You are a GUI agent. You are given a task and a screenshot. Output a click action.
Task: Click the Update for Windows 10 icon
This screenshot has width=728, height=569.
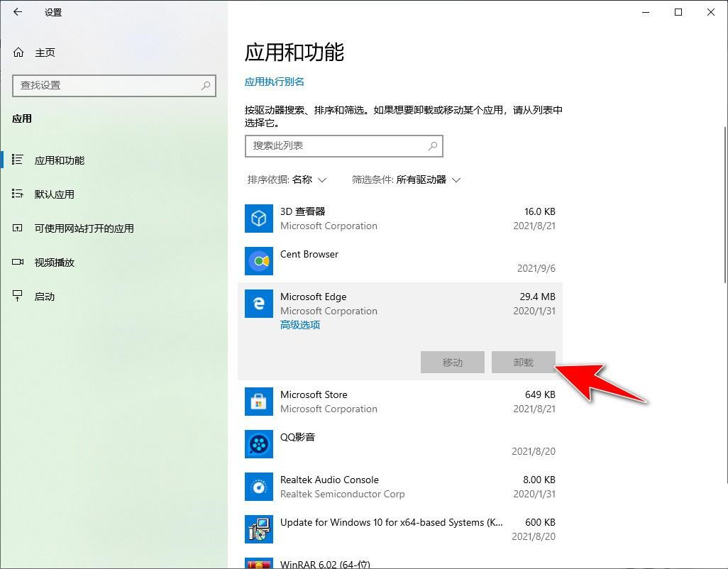click(x=258, y=529)
